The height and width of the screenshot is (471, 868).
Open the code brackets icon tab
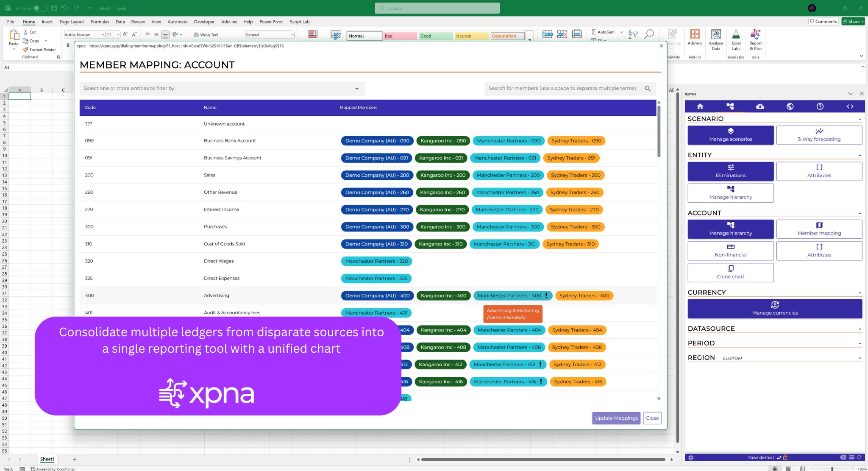[850, 106]
